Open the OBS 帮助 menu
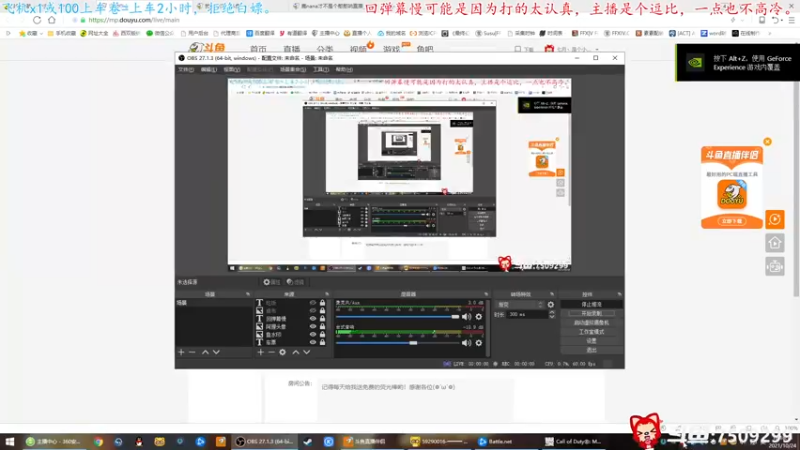Screen dimensions: 800x450 344,69
